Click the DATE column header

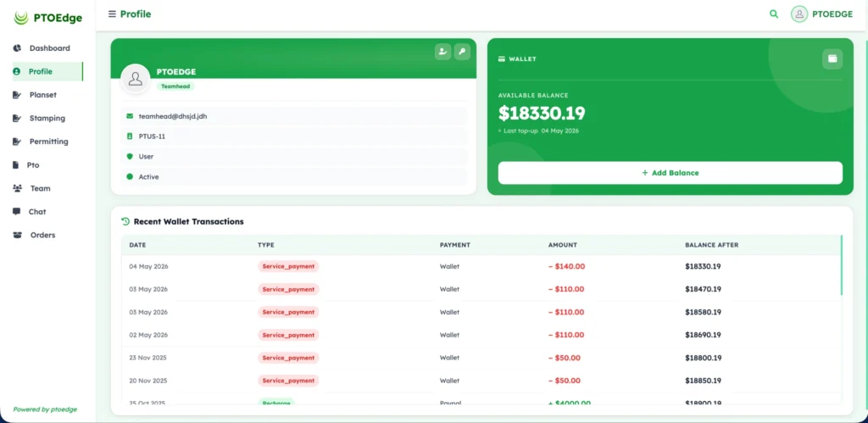137,245
